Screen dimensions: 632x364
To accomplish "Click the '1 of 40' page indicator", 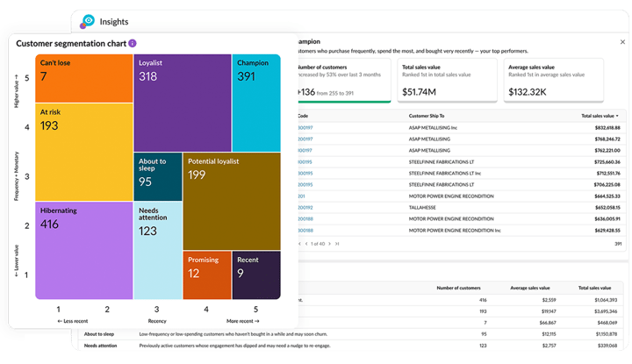I will (x=318, y=244).
